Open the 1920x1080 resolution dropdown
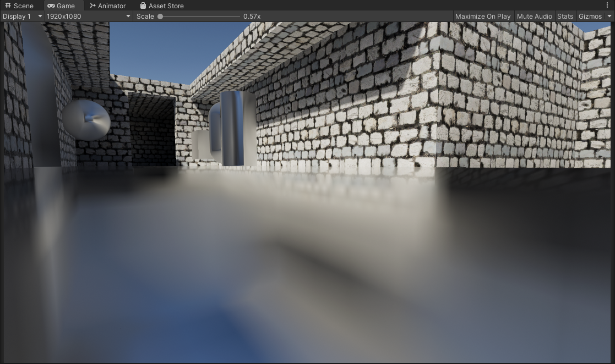The width and height of the screenshot is (615, 364). 89,16
